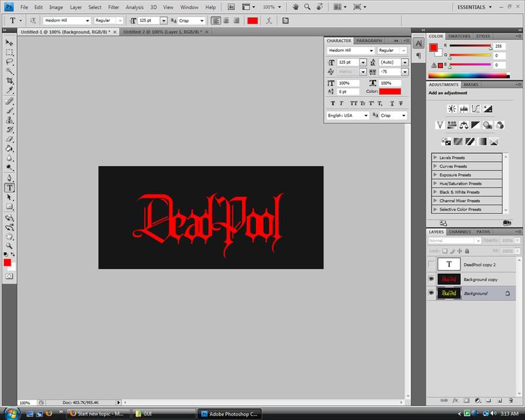The height and width of the screenshot is (420, 525).
Task: Select the Rectangular Marquee tool
Action: 9,52
